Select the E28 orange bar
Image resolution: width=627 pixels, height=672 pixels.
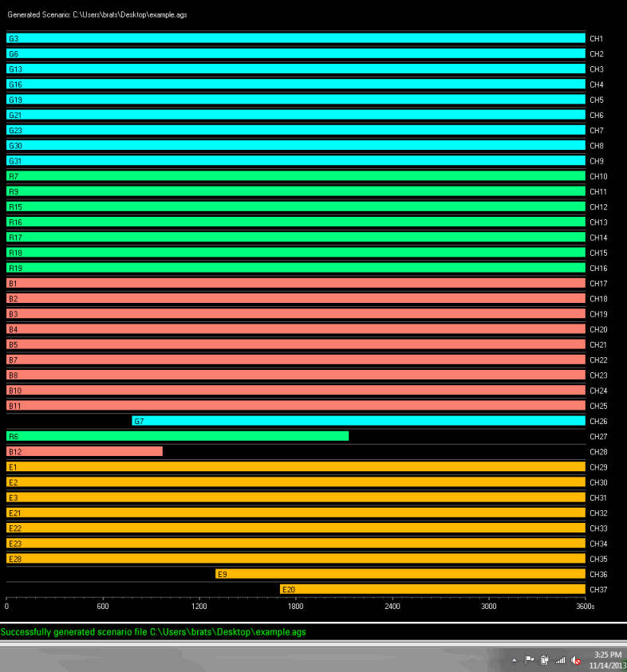(x=296, y=559)
